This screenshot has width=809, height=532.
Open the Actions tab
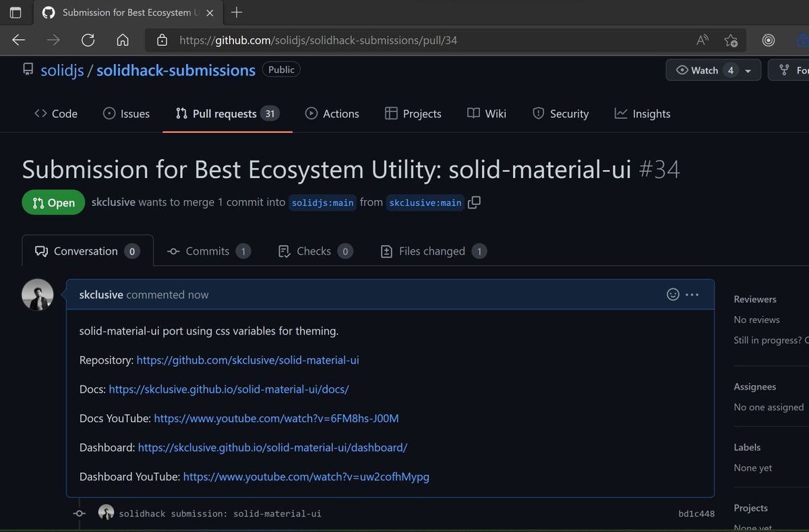[332, 114]
